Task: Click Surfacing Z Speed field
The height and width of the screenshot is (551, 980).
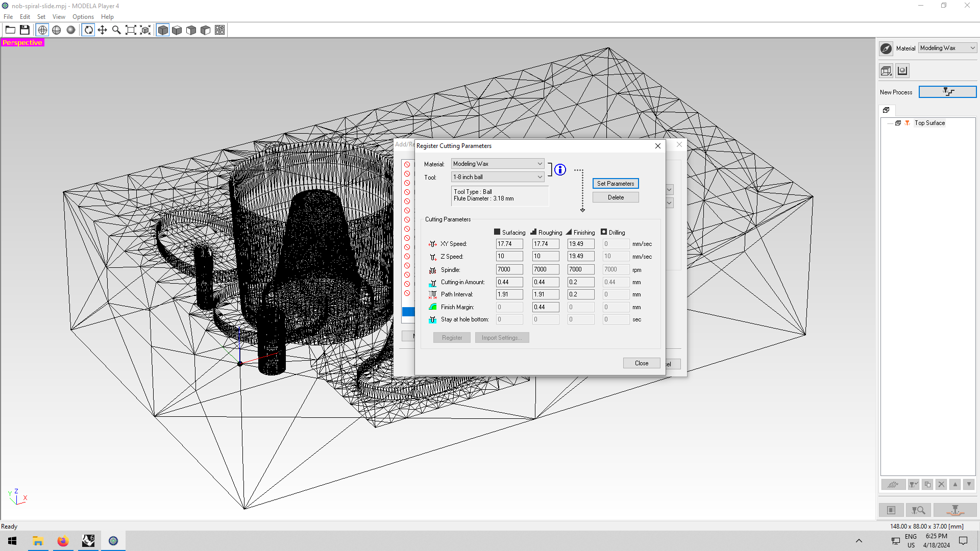Action: click(x=509, y=257)
